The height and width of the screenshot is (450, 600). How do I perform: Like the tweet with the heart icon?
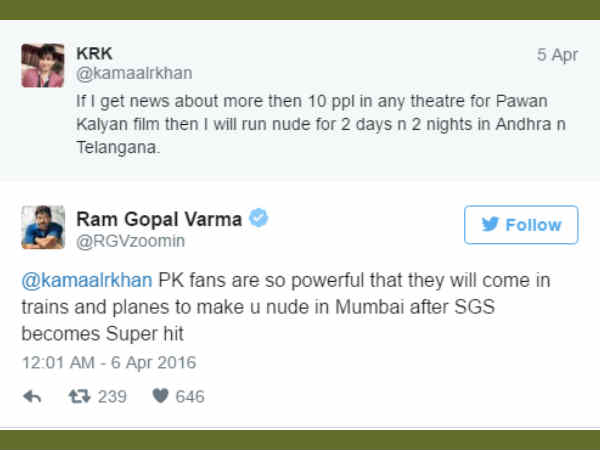click(158, 396)
